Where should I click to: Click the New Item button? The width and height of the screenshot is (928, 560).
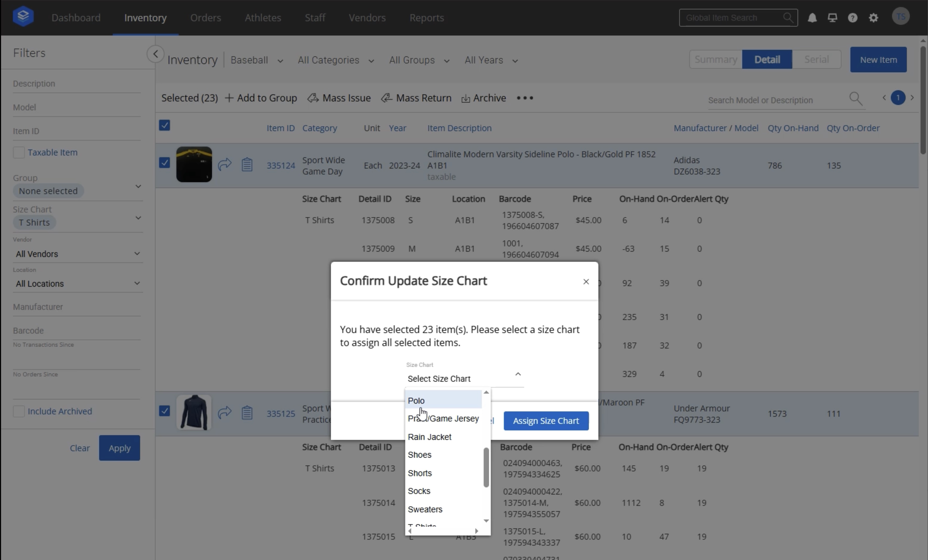(878, 59)
